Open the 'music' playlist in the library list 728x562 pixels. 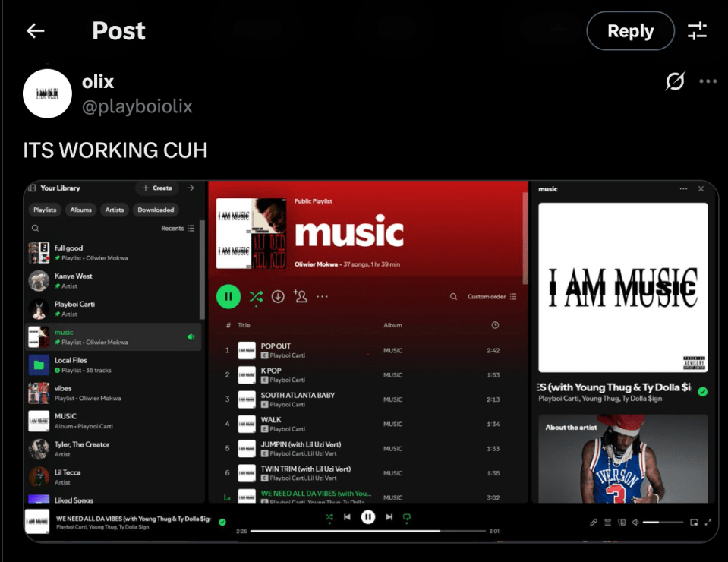114,336
